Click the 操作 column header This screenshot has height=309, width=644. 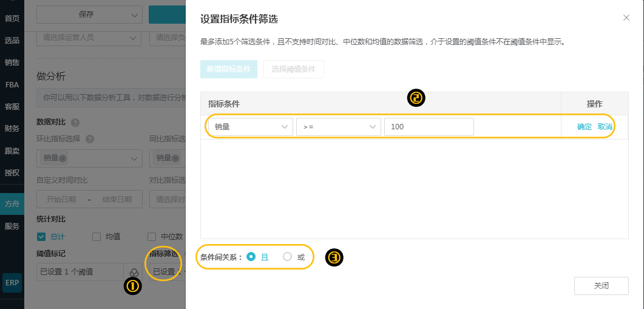[x=595, y=104]
